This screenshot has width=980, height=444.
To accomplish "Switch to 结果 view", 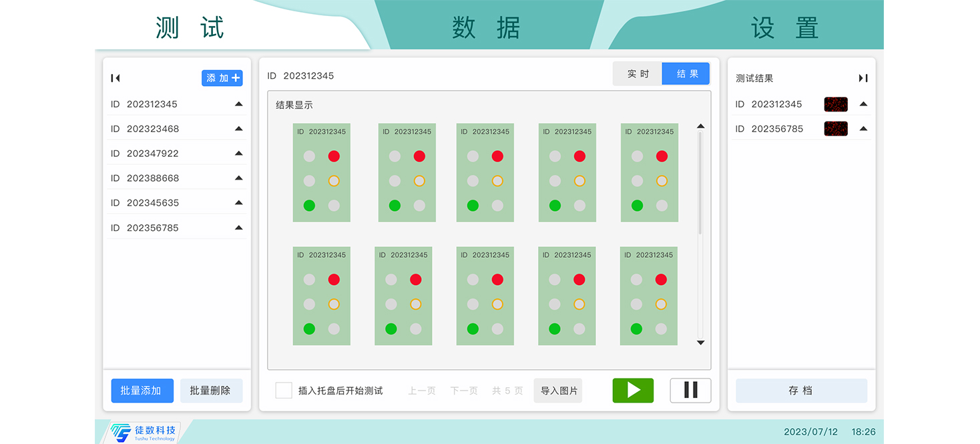I will (x=686, y=74).
